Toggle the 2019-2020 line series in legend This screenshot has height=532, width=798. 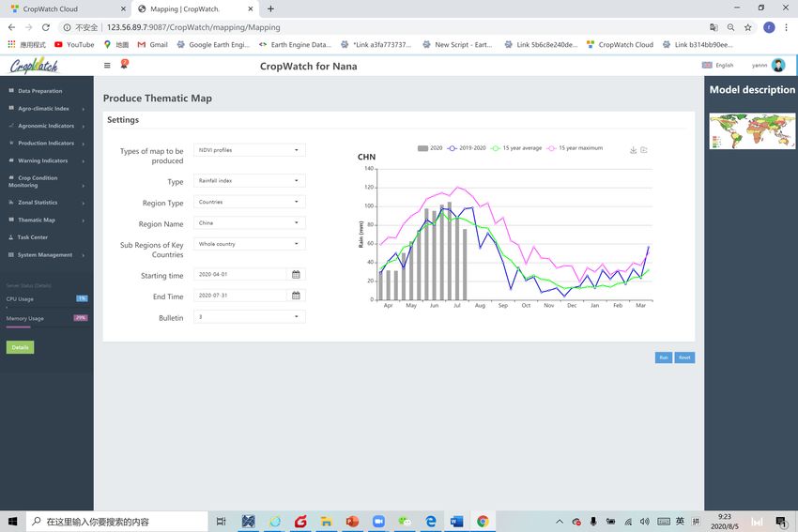coord(467,148)
